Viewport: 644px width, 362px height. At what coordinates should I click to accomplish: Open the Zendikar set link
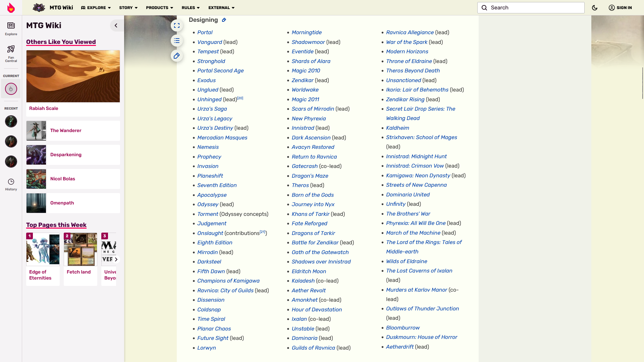coord(303,80)
